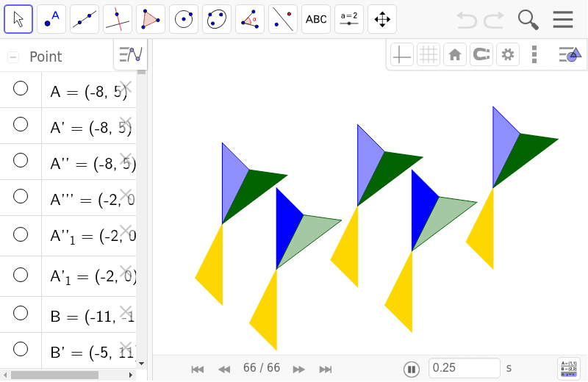
Task: Open the construction protocol
Action: click(569, 369)
